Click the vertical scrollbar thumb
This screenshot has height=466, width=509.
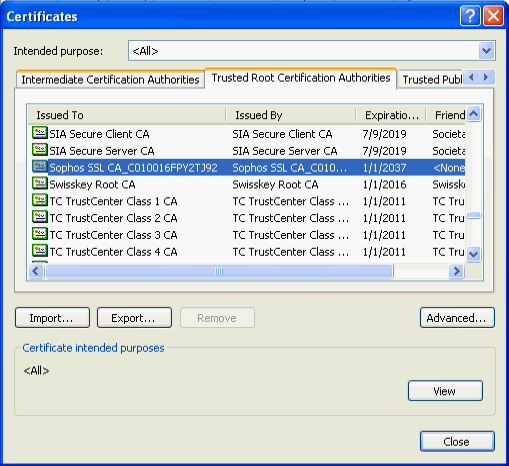474,215
